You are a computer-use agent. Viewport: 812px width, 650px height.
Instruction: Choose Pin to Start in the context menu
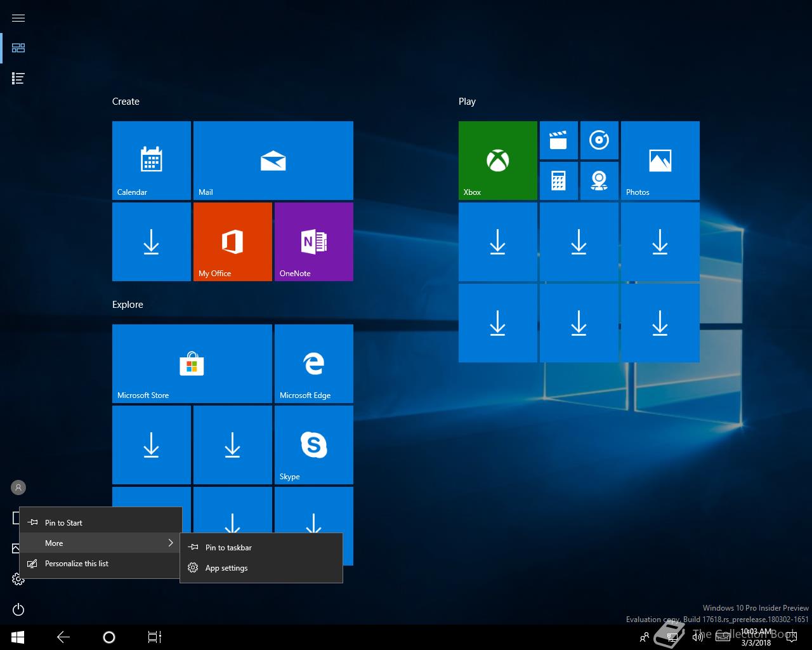(x=101, y=523)
